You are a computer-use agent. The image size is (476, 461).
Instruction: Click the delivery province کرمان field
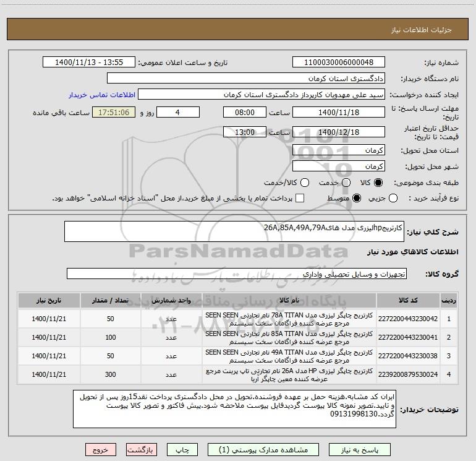339,150
